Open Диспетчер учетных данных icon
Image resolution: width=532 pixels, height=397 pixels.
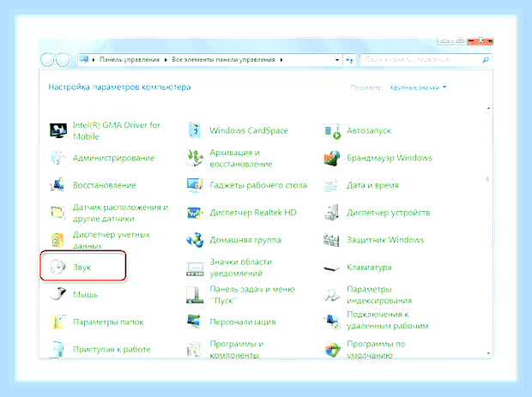pos(57,240)
